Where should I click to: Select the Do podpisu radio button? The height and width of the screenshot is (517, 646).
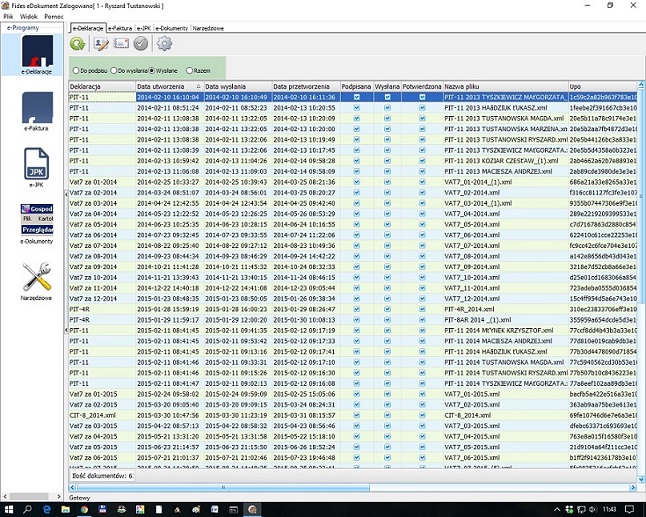(x=76, y=70)
